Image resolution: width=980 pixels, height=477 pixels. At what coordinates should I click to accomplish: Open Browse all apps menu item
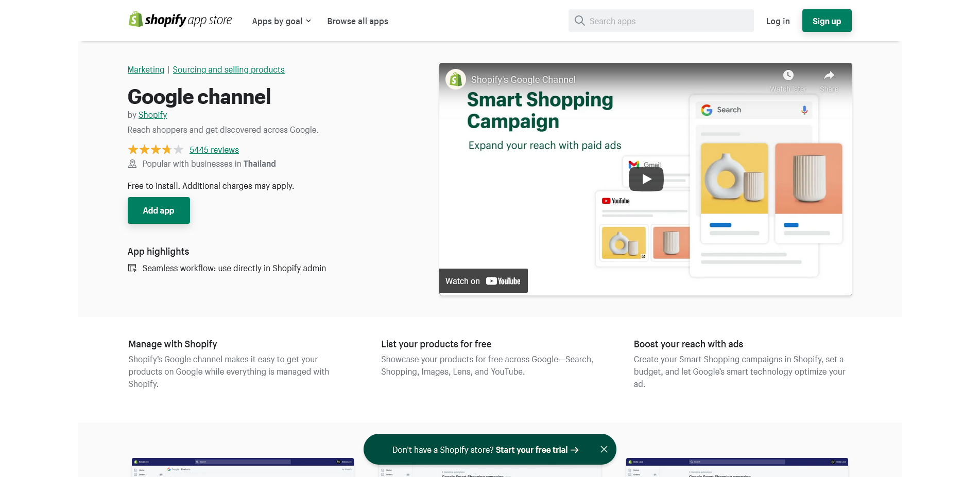357,21
